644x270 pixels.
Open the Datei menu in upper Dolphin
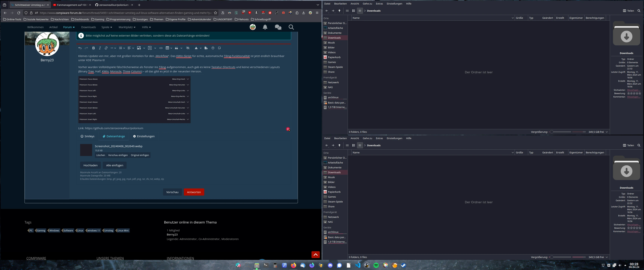pyautogui.click(x=327, y=4)
